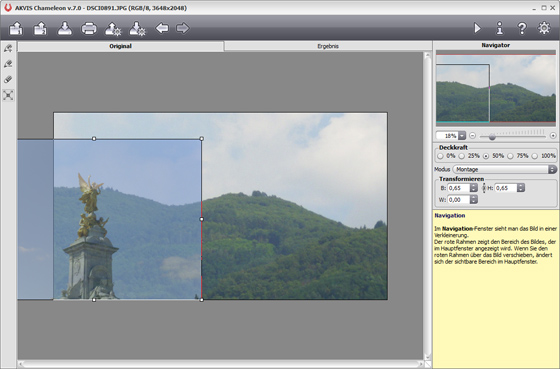The height and width of the screenshot is (369, 560).
Task: Open the 18% zoom level dropdown
Action: tap(462, 136)
